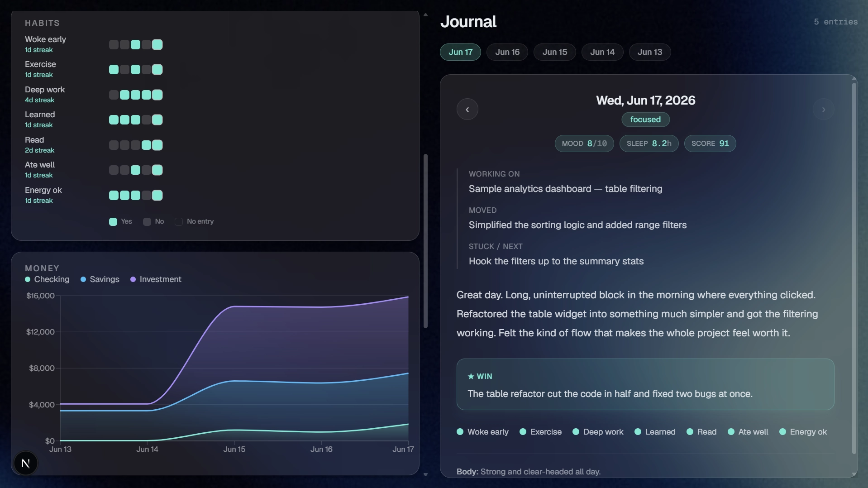
Task: Click the next entry chevron arrow
Action: pyautogui.click(x=823, y=110)
